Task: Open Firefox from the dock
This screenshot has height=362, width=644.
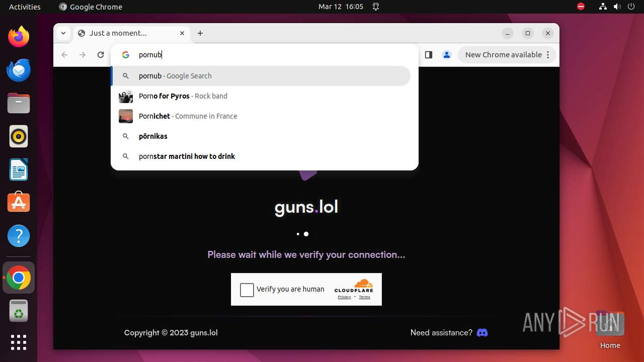Action: tap(19, 37)
